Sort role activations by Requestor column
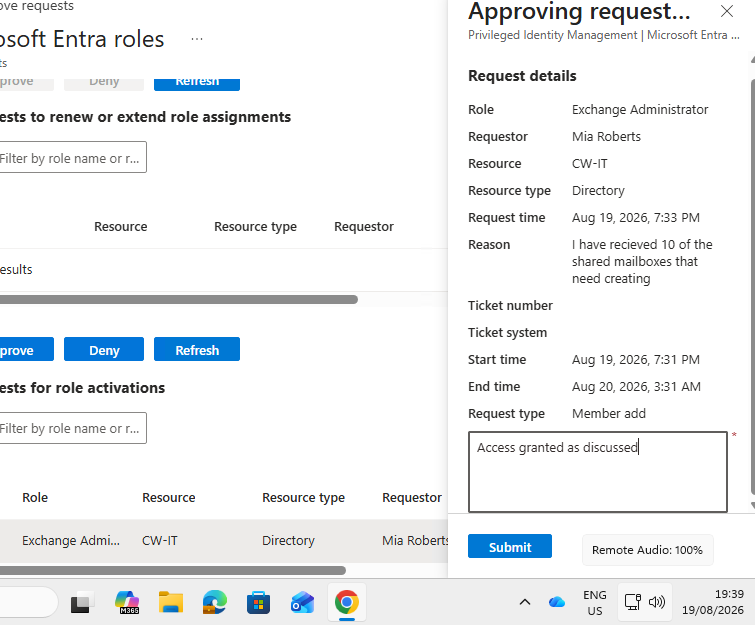 [x=412, y=497]
